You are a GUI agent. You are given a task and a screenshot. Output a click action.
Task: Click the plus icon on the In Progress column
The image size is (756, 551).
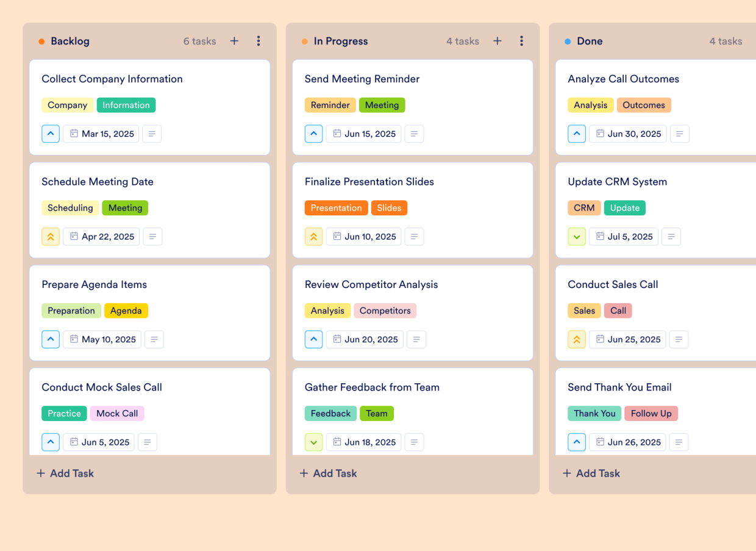(x=497, y=41)
